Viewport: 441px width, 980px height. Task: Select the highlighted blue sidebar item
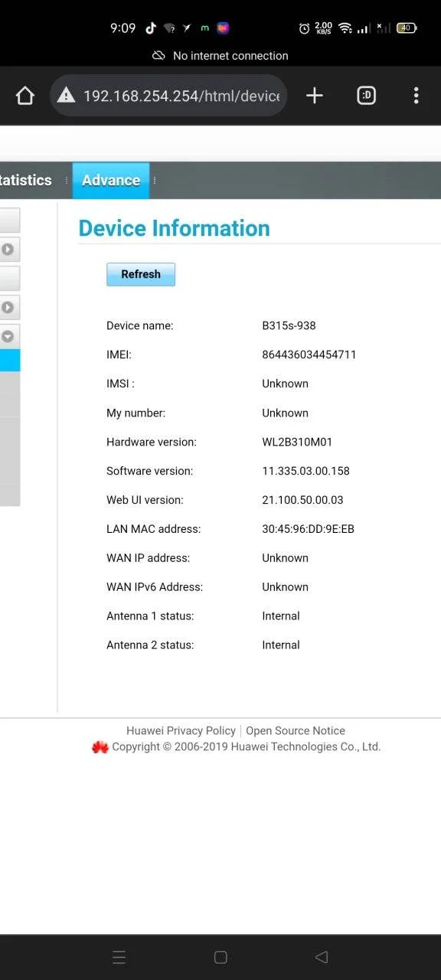[10, 361]
